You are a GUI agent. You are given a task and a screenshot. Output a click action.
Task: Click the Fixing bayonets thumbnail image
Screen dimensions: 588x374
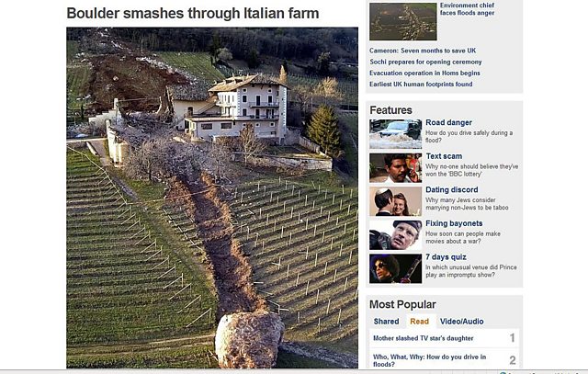tap(396, 235)
